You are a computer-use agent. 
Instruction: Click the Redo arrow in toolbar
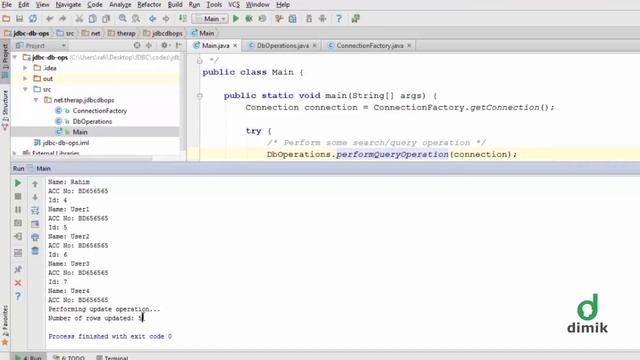coord(62,19)
